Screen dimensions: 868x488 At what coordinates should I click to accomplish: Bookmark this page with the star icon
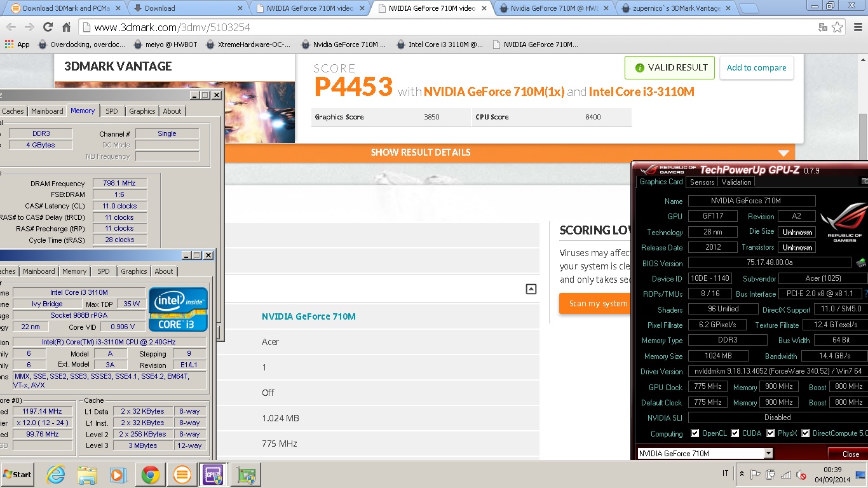[837, 27]
